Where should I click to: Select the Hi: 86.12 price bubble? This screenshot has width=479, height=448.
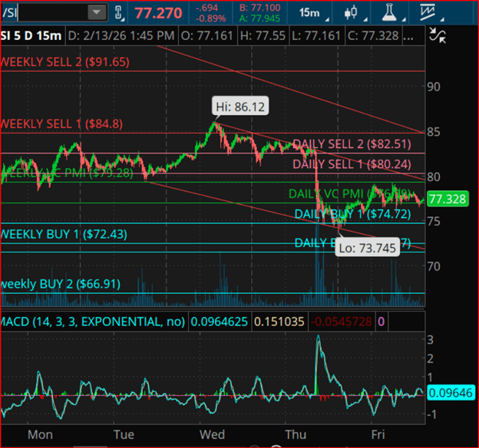(240, 107)
